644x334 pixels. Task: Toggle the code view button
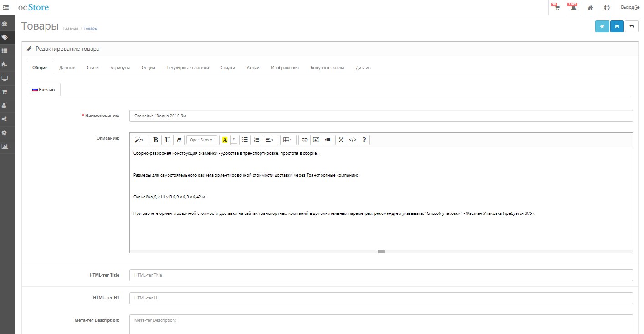click(353, 140)
